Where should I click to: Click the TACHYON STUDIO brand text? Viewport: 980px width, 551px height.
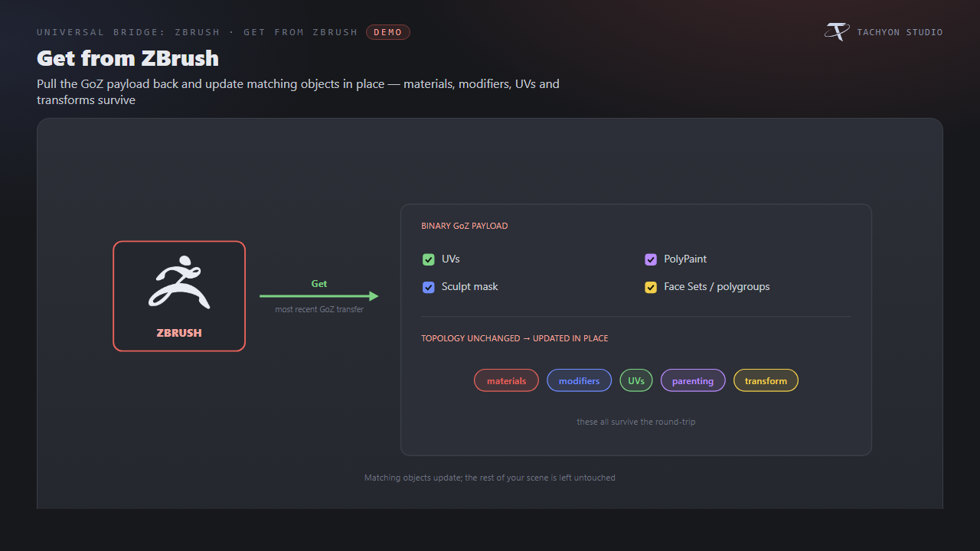(x=900, y=32)
